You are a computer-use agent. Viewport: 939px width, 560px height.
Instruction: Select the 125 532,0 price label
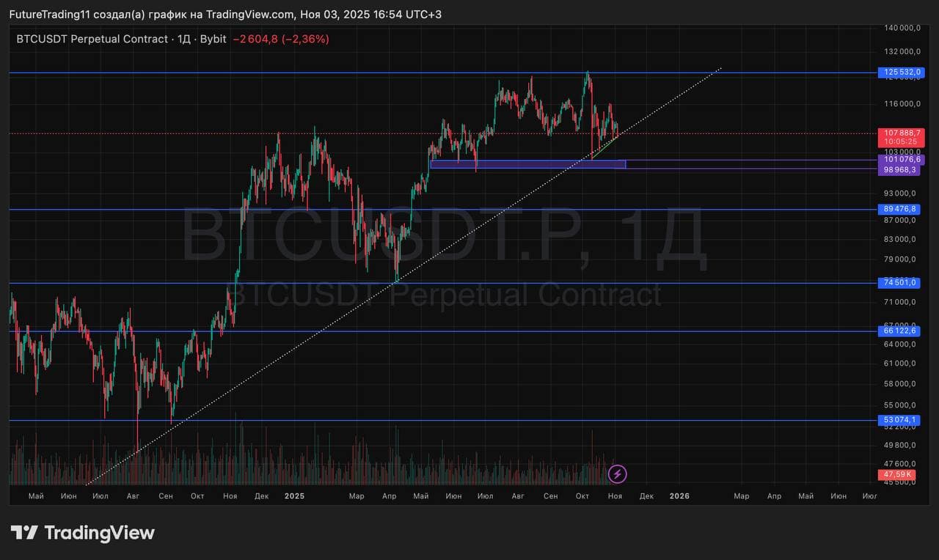[x=899, y=73]
